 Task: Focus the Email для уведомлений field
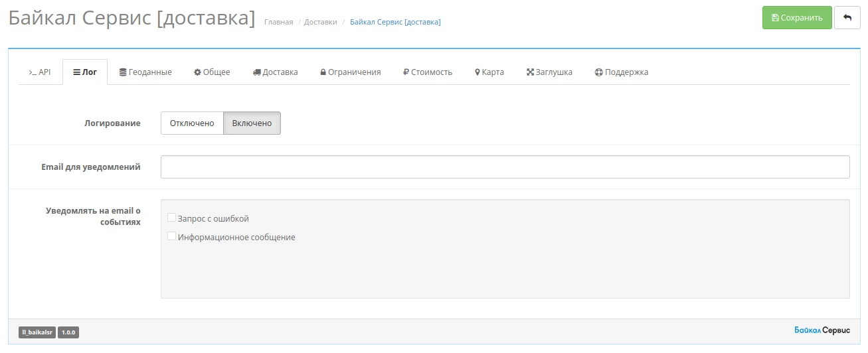tap(505, 167)
